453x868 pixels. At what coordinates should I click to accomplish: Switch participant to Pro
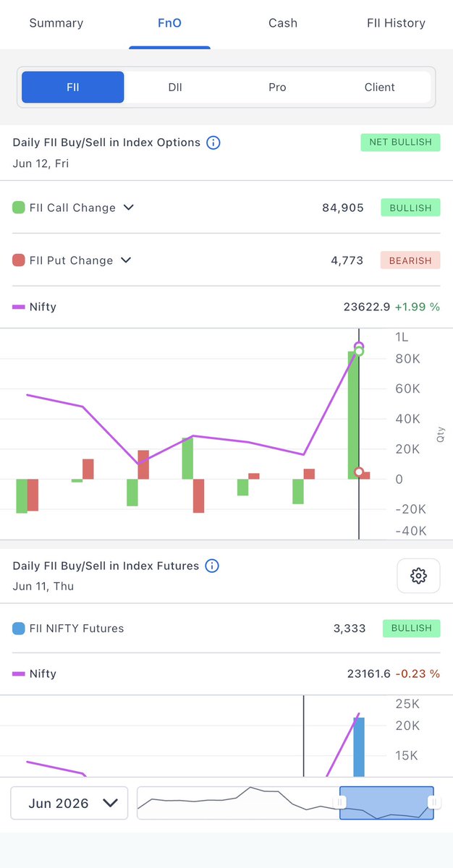[x=277, y=87]
